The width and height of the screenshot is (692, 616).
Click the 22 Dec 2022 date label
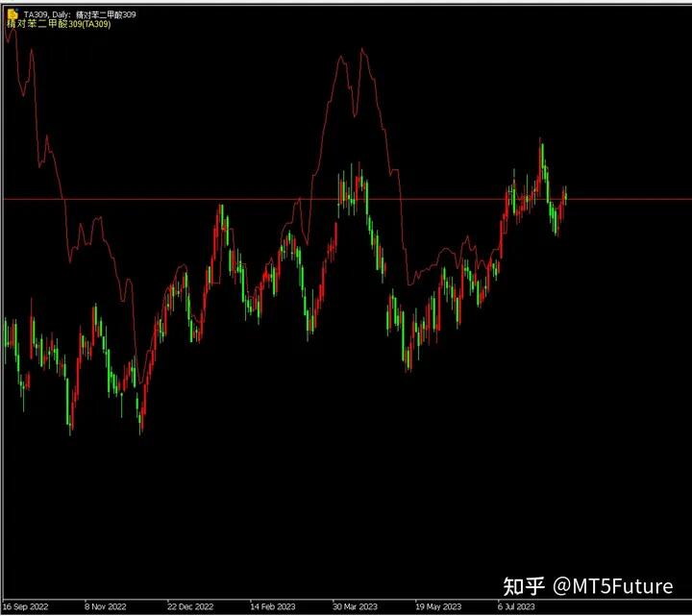[x=189, y=606]
